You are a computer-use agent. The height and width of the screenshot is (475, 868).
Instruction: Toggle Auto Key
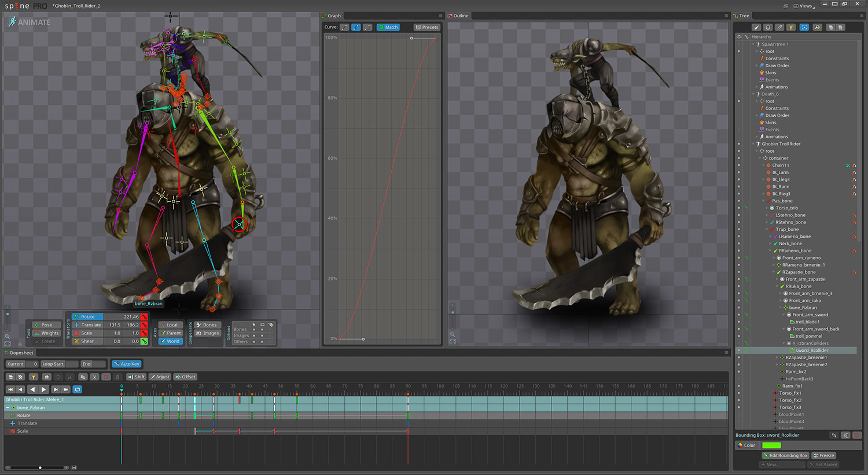[127, 364]
